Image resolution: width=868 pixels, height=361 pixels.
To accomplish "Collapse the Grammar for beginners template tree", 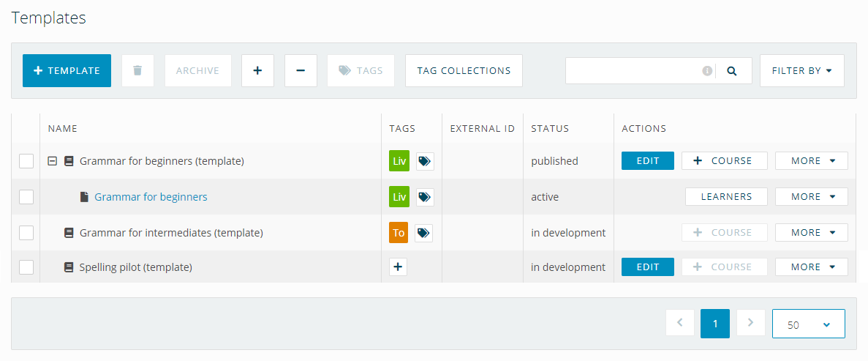I will 53,161.
